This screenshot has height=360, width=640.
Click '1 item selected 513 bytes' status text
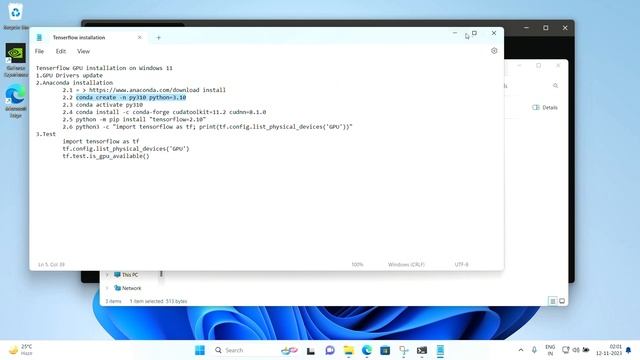tap(158, 301)
